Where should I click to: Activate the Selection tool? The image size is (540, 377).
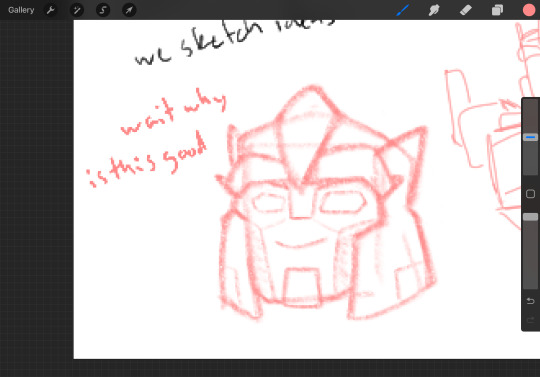[x=103, y=10]
